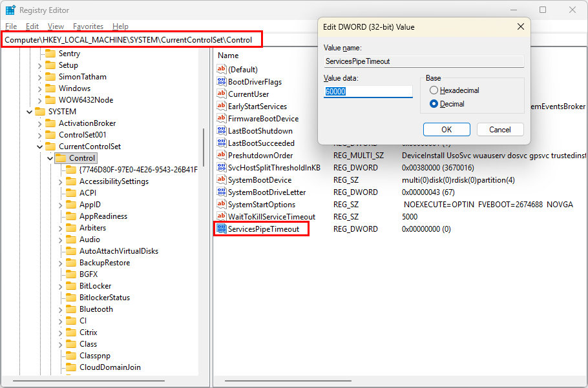Close the Edit DWORD dialog
The width and height of the screenshot is (588, 388).
point(520,27)
